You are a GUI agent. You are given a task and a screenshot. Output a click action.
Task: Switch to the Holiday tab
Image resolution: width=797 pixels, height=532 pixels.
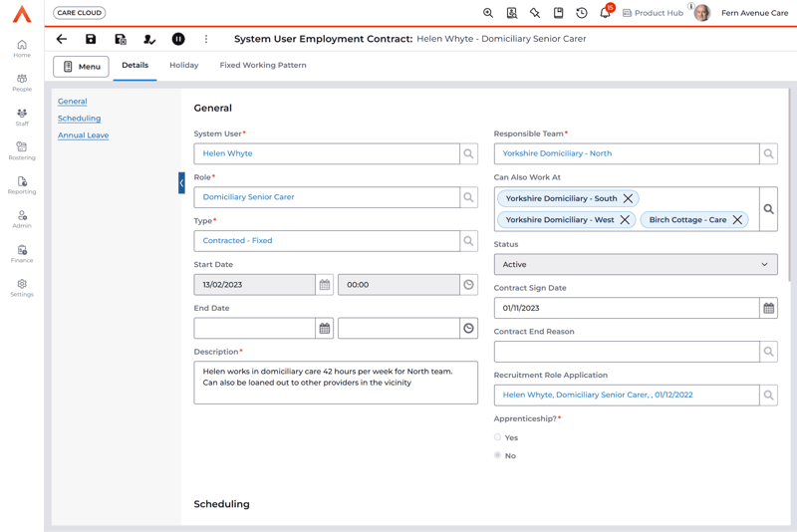(183, 66)
